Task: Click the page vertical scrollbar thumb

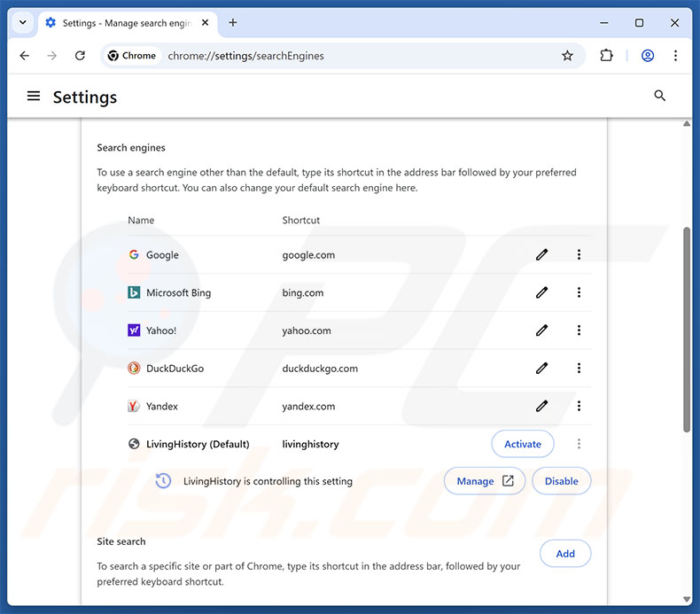Action: (687, 330)
